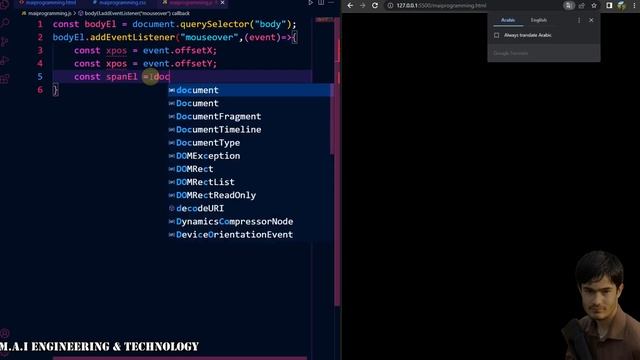The width and height of the screenshot is (640, 360).
Task: Click 'offsetX' on line 3
Action: pos(193,50)
